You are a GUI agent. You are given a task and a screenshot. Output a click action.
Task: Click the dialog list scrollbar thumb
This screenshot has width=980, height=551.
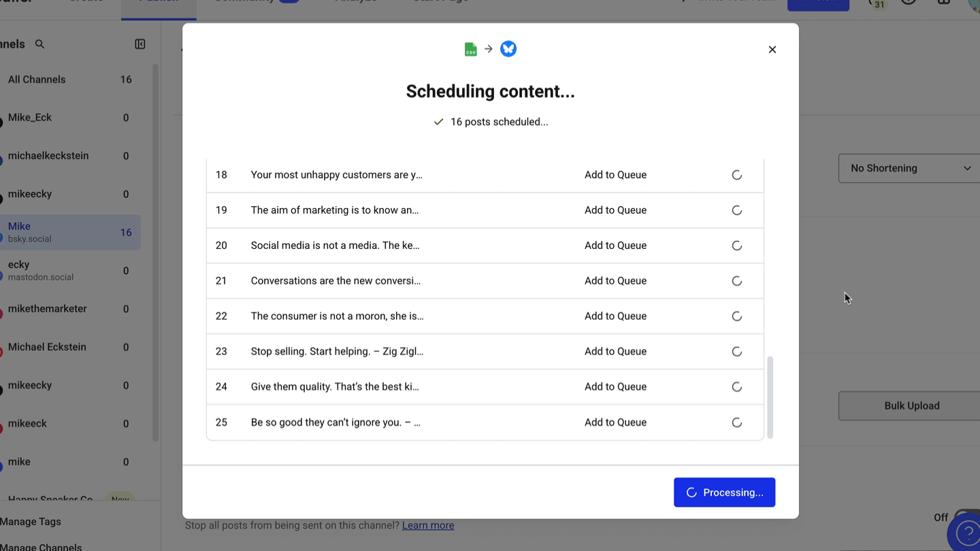point(770,397)
